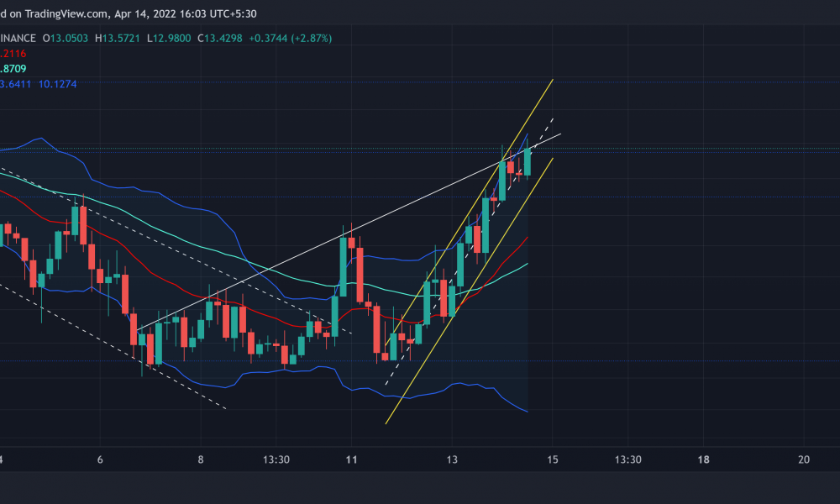The height and width of the screenshot is (504, 840).
Task: Click the open price value O13.0503
Action: point(66,39)
